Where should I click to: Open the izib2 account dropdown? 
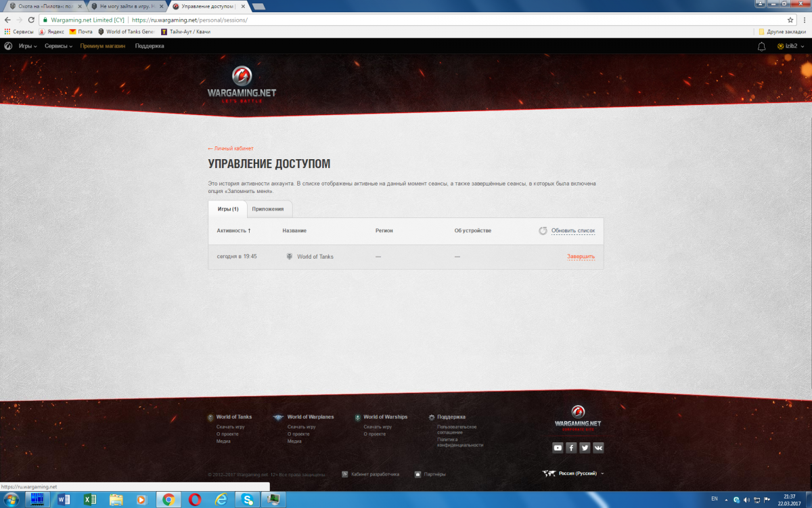pyautogui.click(x=791, y=46)
